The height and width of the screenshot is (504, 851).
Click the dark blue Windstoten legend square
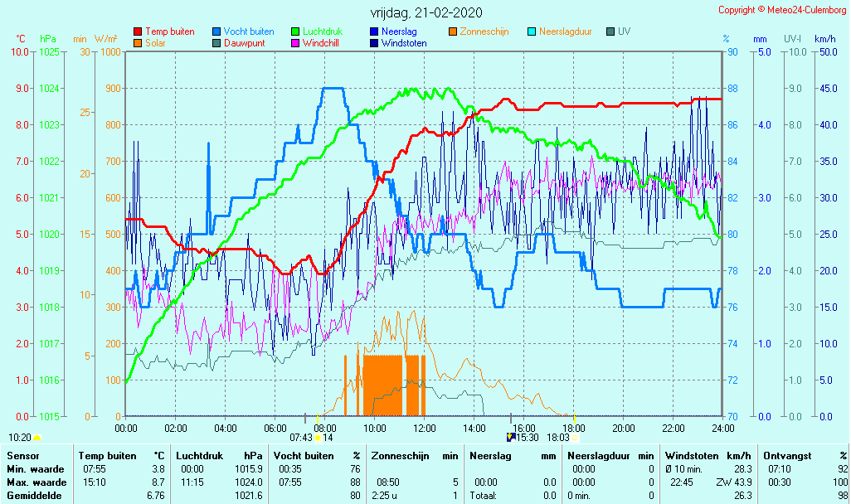tap(375, 43)
